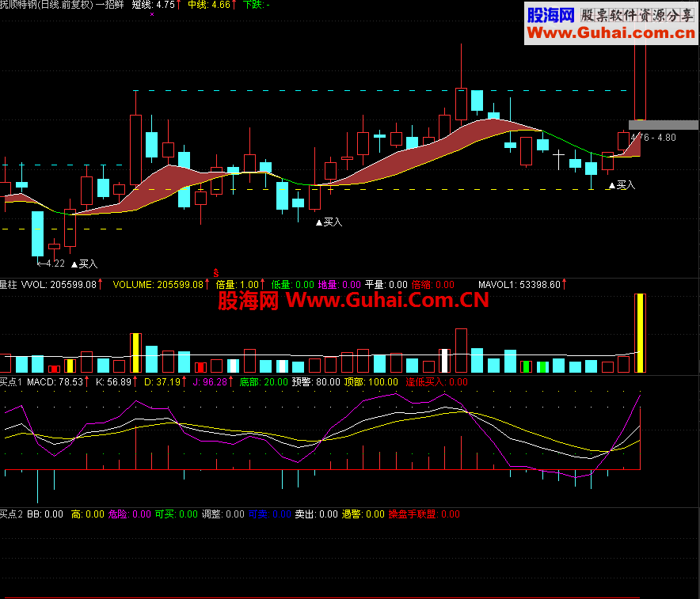Click the small red S marker
Image resolution: width=700 pixels, height=599 pixels.
tap(216, 273)
